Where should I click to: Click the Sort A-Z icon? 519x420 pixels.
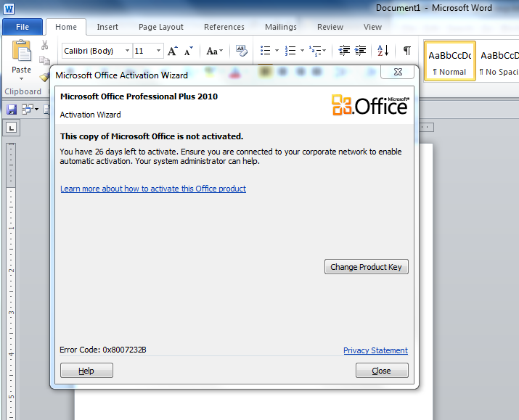click(383, 51)
